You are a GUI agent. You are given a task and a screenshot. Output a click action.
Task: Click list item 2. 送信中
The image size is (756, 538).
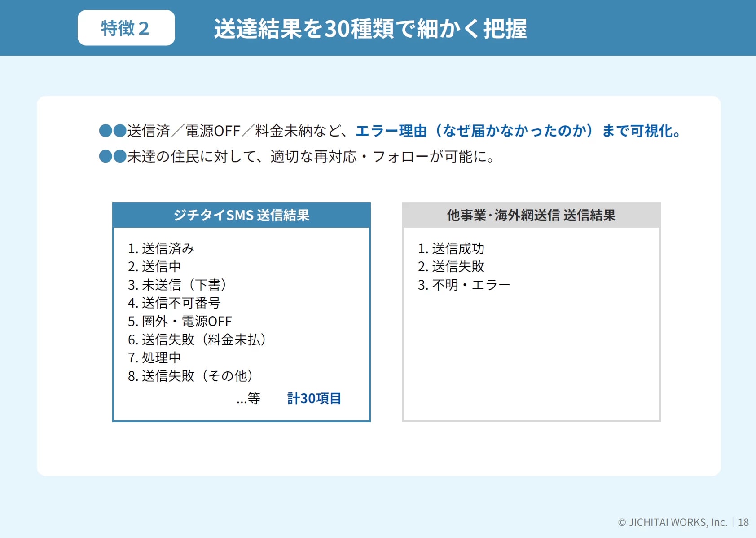coord(154,266)
